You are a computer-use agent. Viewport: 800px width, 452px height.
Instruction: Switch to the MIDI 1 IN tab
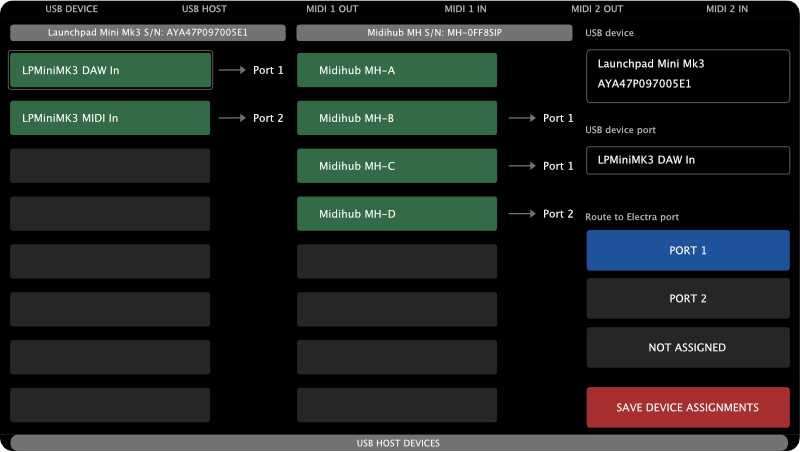pyautogui.click(x=465, y=9)
